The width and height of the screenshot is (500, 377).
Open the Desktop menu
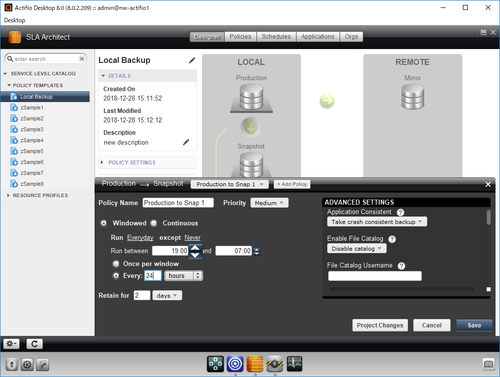click(x=14, y=20)
